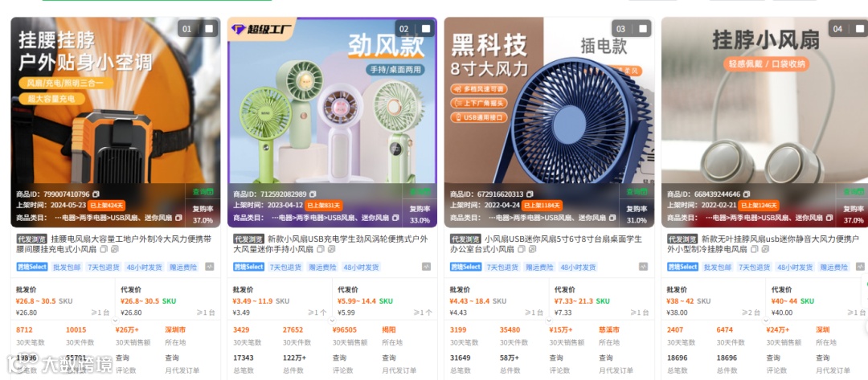The image size is (868, 380).
Task: Select product 03 with its checkbox
Action: [x=643, y=29]
